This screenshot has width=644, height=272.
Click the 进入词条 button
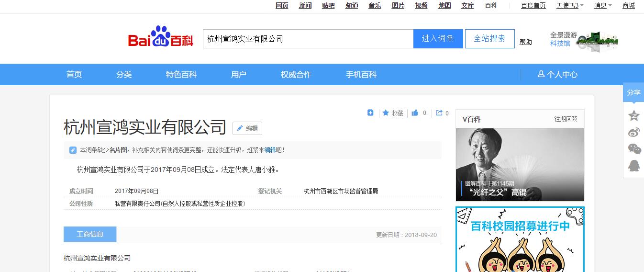pyautogui.click(x=438, y=39)
